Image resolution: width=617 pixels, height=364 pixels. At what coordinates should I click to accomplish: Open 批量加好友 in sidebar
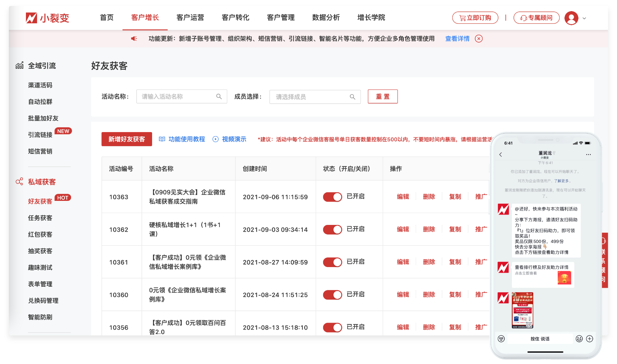(43, 118)
